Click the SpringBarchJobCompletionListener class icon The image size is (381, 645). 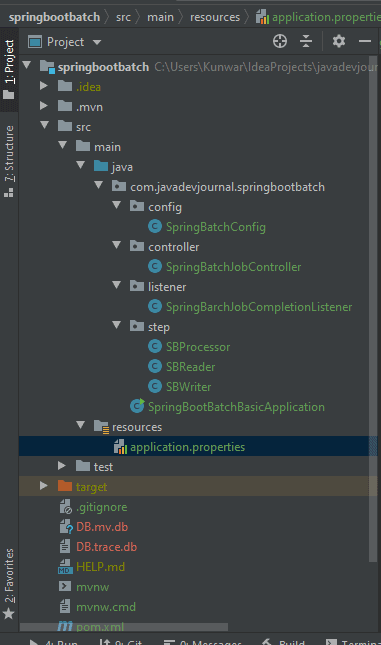[x=155, y=306]
